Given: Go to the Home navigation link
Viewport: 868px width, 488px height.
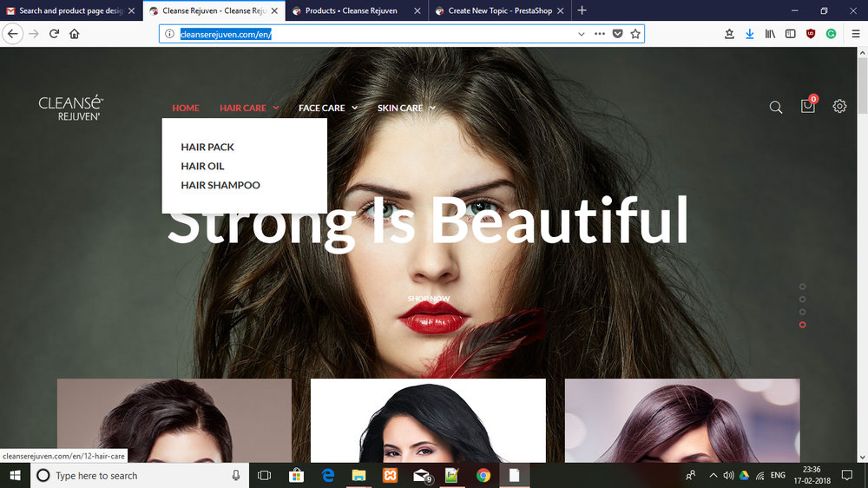Looking at the screenshot, I should coord(186,109).
